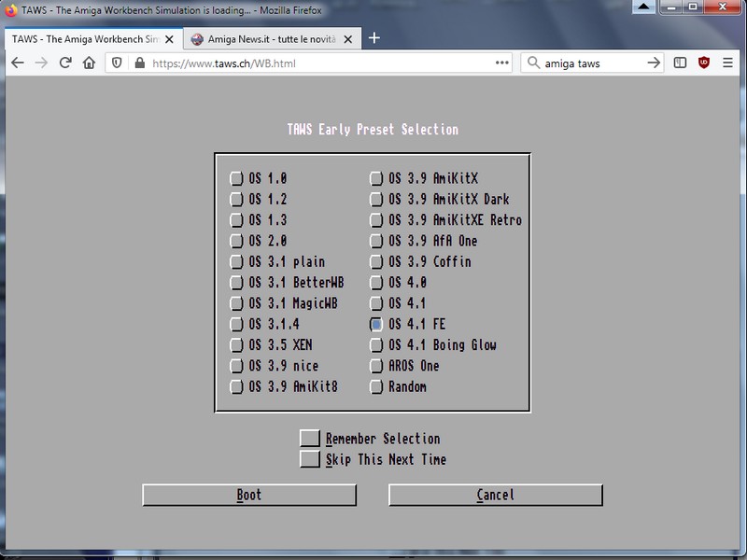Reload the current page
Image resolution: width=747 pixels, height=560 pixels.
(65, 63)
